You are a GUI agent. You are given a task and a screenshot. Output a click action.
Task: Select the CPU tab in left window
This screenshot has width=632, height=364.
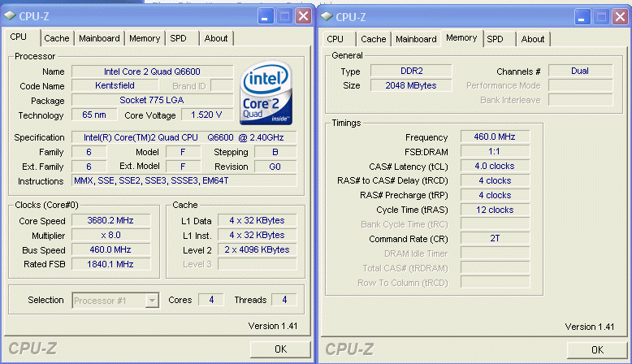coord(19,37)
